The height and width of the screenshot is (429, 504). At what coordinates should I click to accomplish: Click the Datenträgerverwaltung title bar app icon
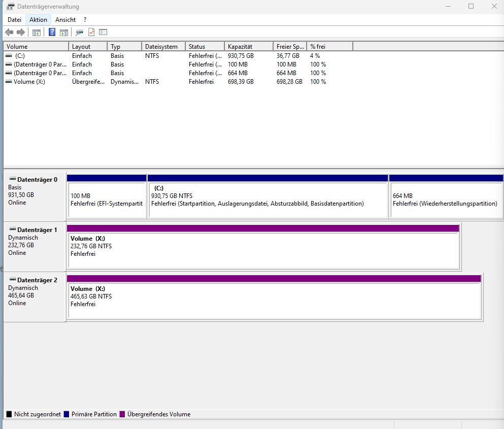coord(10,7)
